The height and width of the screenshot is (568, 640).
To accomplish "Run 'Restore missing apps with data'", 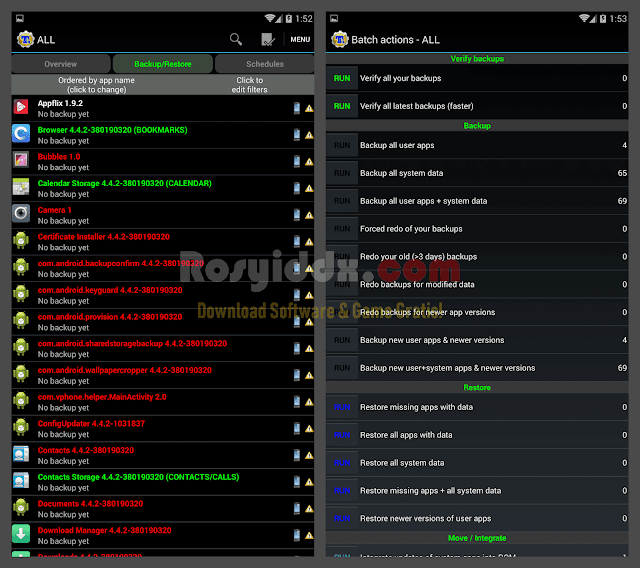I will click(342, 407).
